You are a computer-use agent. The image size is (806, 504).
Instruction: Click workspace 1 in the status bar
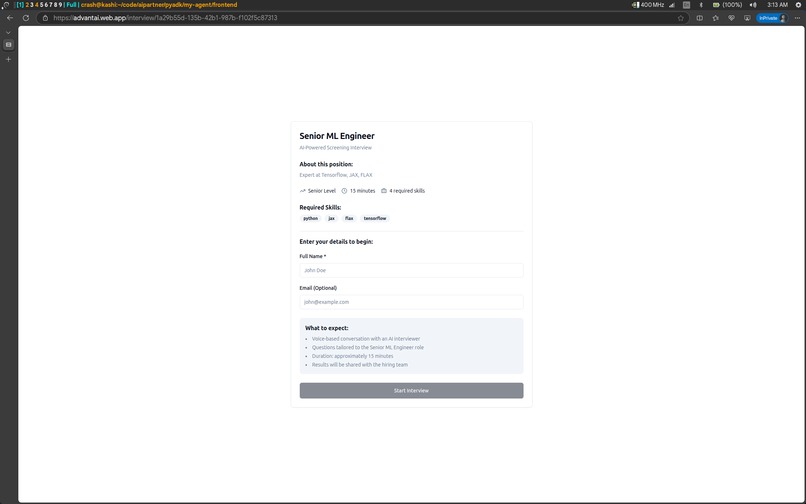point(20,5)
